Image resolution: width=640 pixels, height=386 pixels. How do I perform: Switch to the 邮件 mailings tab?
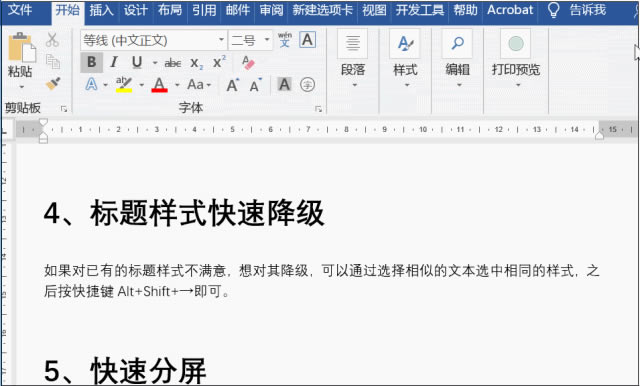238,10
